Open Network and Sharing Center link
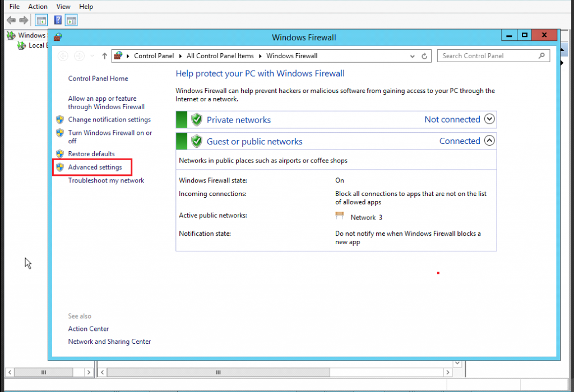Image resolution: width=574 pixels, height=392 pixels. [109, 342]
